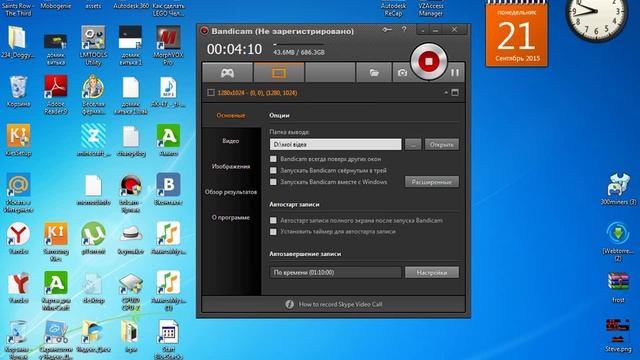Select the rectangle screen recording mode
Viewport: 640px width, 360px height.
279,73
